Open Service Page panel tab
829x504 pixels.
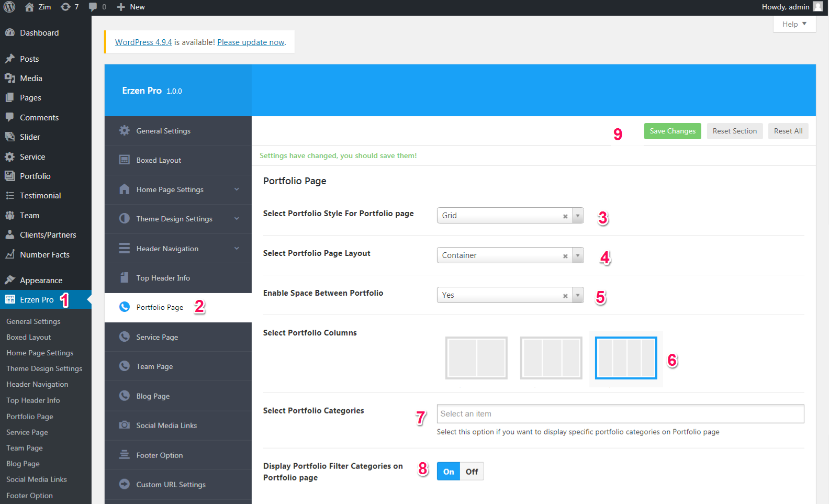tap(178, 337)
